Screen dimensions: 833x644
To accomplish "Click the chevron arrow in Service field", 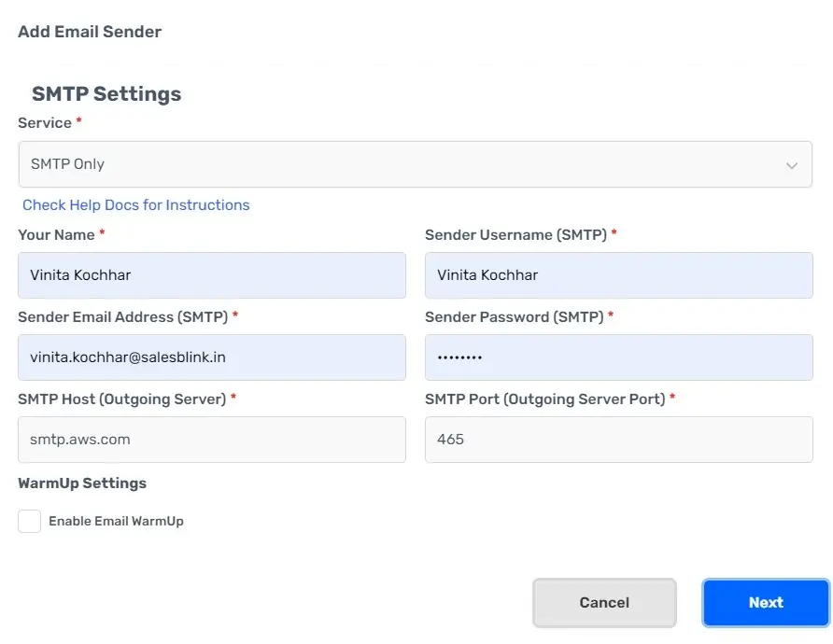I will coord(792,165).
